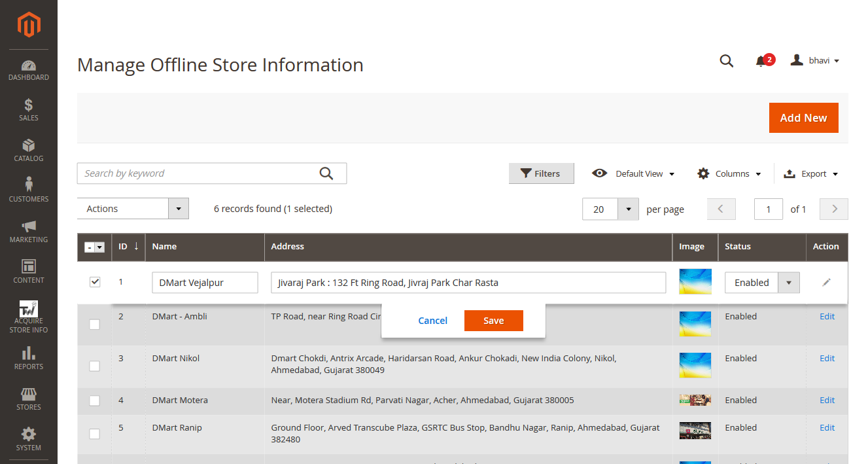Click the Address column header
Screen dimensions: 868x464
click(468, 247)
